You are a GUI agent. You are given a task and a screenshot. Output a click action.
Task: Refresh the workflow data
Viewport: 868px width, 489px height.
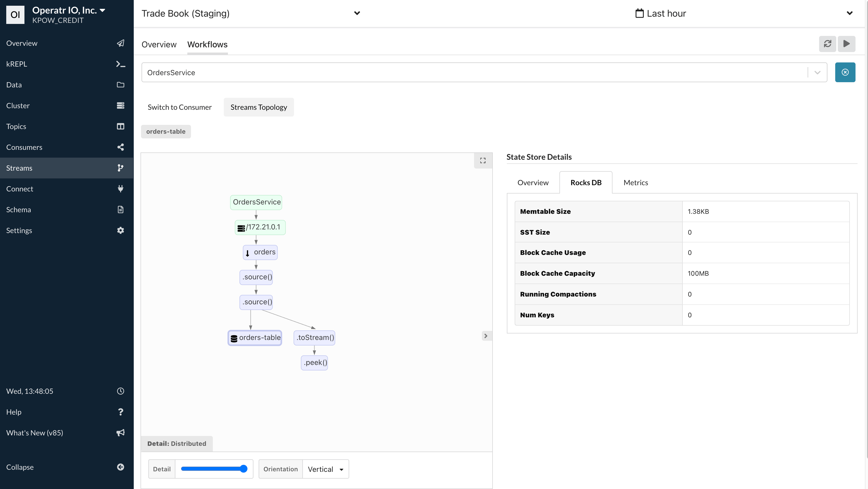click(x=828, y=44)
